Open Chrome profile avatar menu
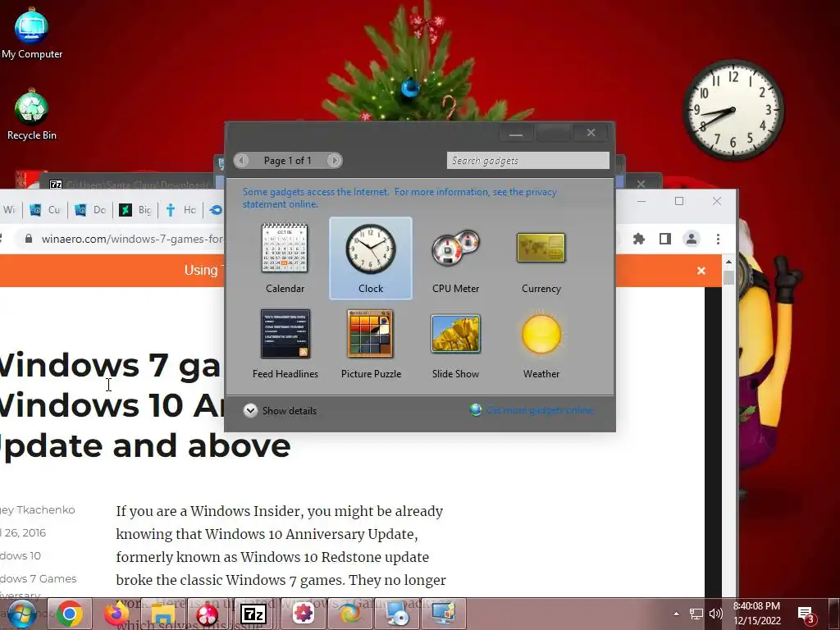 pos(692,239)
